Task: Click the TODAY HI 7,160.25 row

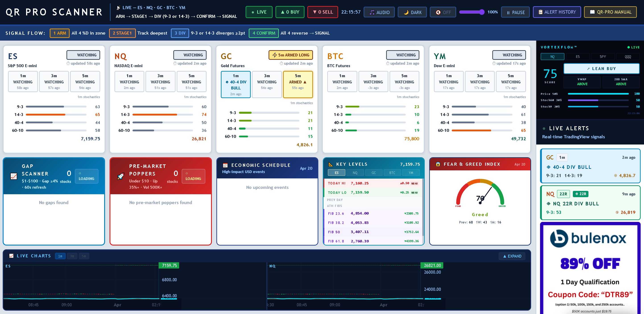Action: click(x=373, y=183)
